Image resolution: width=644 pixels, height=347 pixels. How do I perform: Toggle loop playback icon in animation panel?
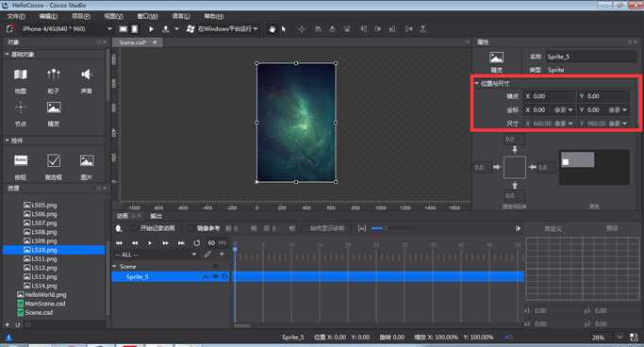197,243
